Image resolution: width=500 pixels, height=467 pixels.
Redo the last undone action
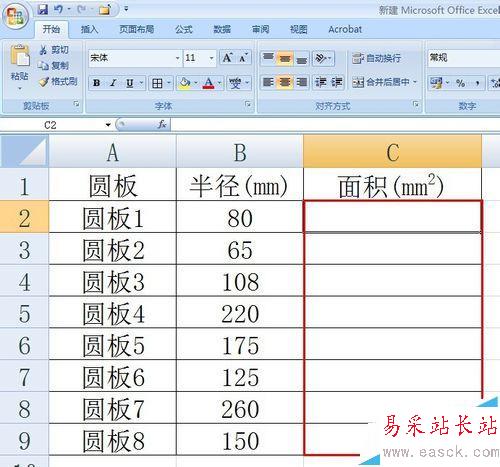[81, 9]
